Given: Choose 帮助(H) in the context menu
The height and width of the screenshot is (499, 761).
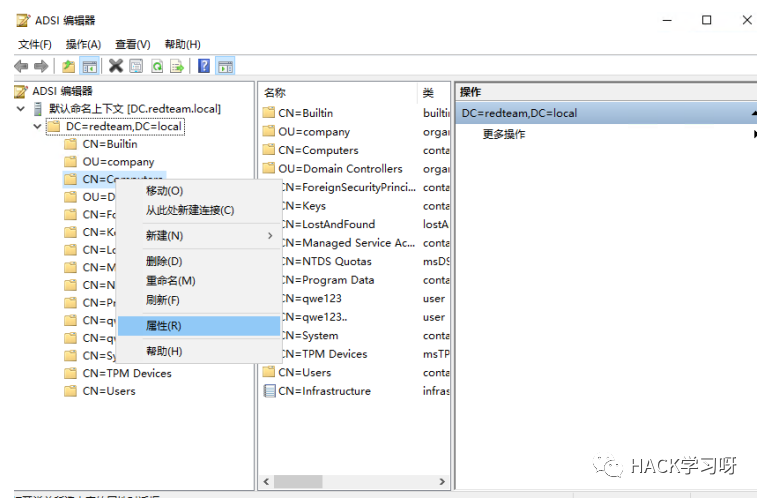Looking at the screenshot, I should 199,351.
